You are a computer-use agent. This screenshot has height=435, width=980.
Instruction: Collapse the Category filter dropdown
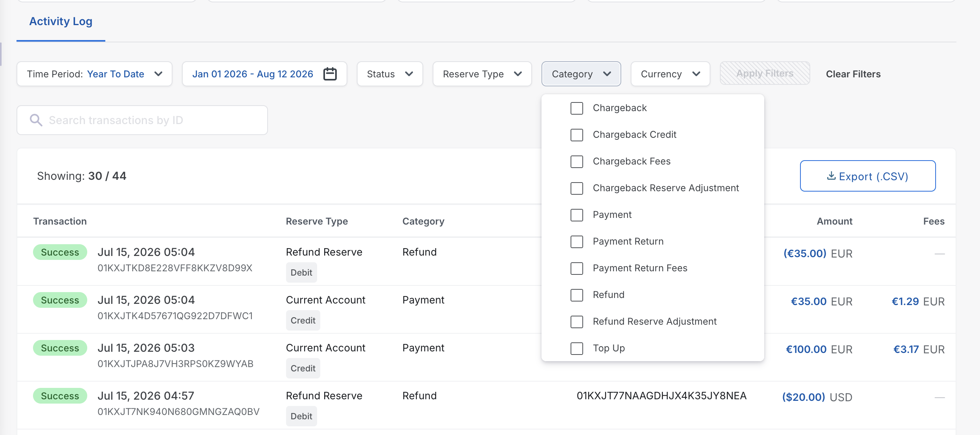tap(581, 74)
